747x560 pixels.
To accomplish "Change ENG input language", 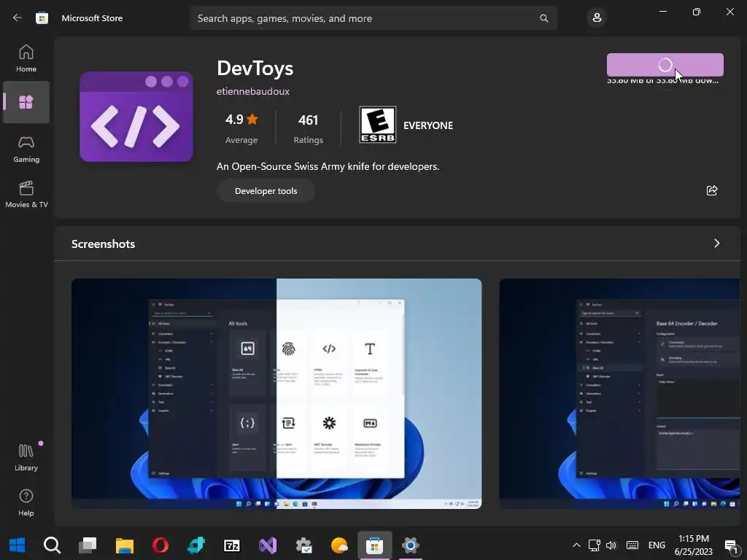I will [657, 545].
